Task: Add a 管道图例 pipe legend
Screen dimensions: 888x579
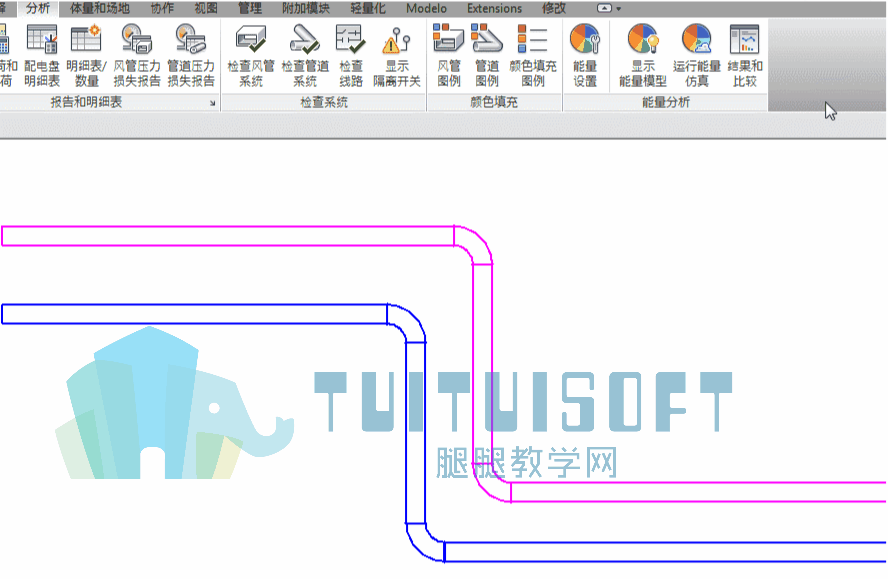Action: click(x=487, y=56)
